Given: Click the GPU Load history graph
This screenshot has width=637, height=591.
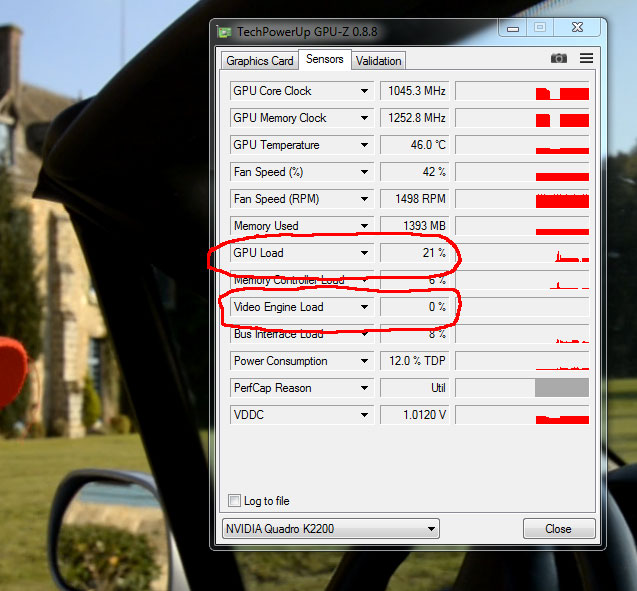Looking at the screenshot, I should 522,253.
